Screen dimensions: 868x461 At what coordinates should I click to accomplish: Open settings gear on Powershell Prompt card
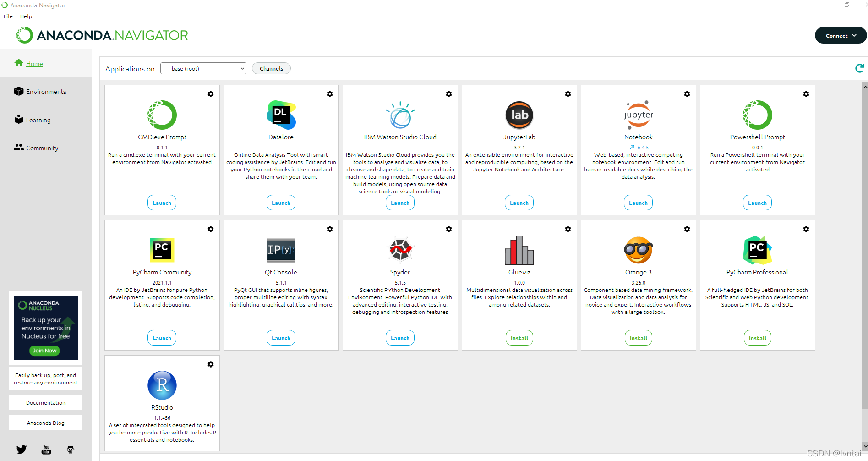[x=806, y=94]
